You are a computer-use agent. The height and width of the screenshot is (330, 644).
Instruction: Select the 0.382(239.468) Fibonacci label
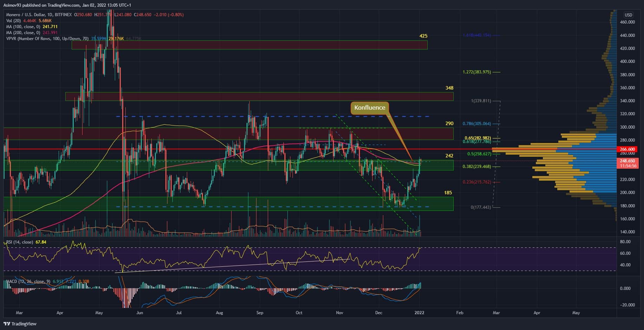coord(477,167)
